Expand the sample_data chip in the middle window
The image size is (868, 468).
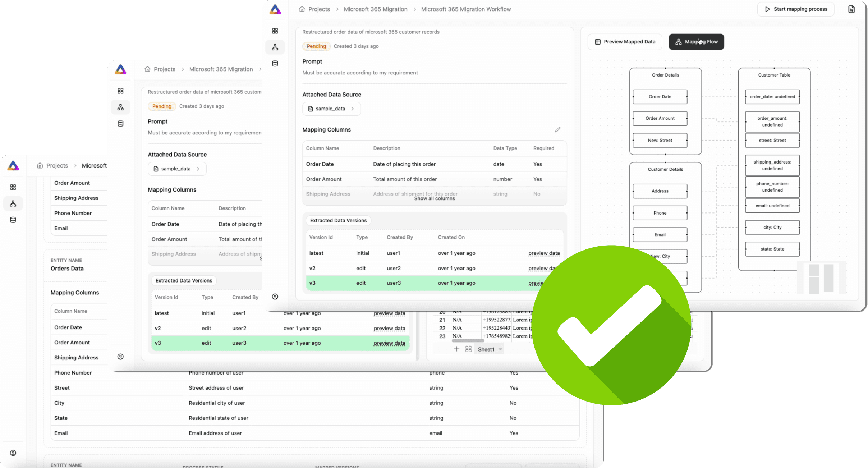coord(177,169)
